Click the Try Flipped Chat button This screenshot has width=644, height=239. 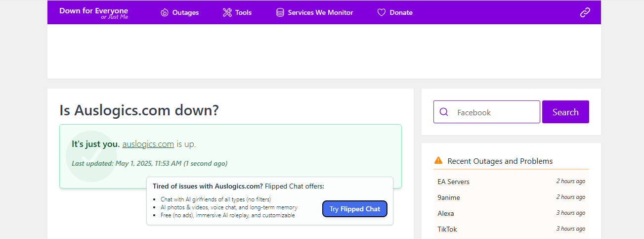coord(355,209)
